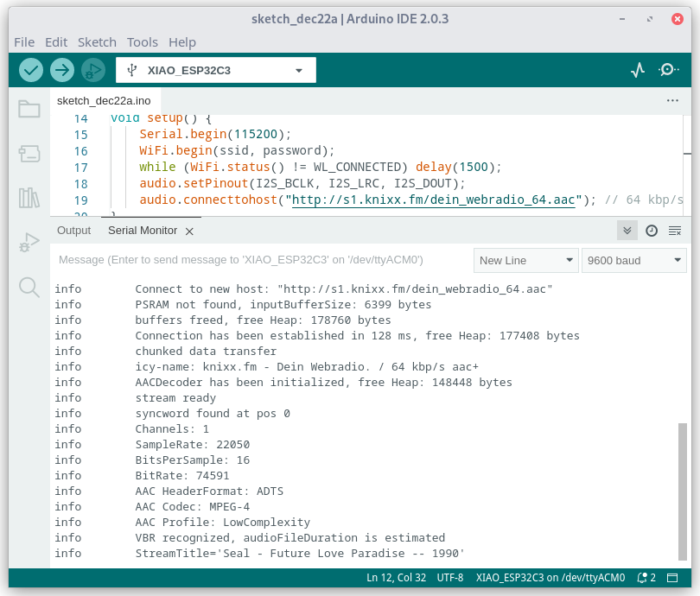Verify the sketch with the checkmark button
Screen dimensions: 700x596
click(x=29, y=70)
